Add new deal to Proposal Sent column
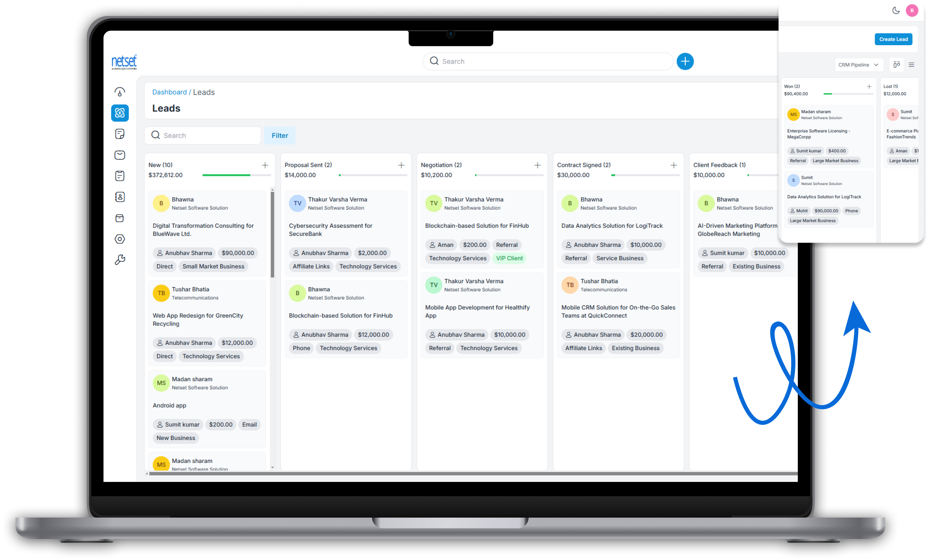This screenshot has height=560, width=933. tap(401, 165)
